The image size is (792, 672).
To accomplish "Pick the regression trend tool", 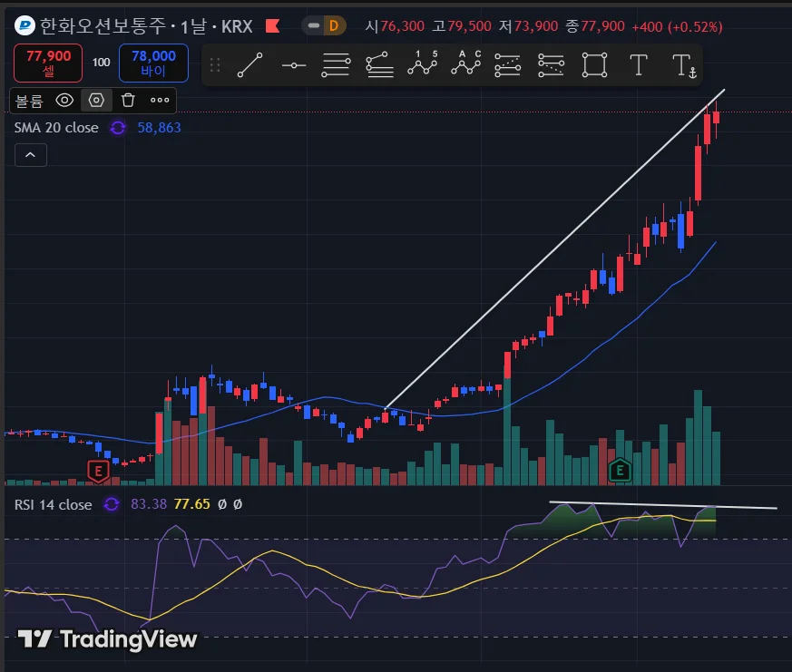I will (379, 65).
